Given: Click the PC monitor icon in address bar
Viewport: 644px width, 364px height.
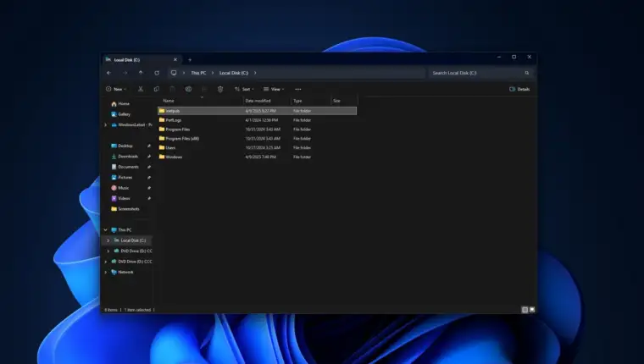Looking at the screenshot, I should pyautogui.click(x=174, y=73).
